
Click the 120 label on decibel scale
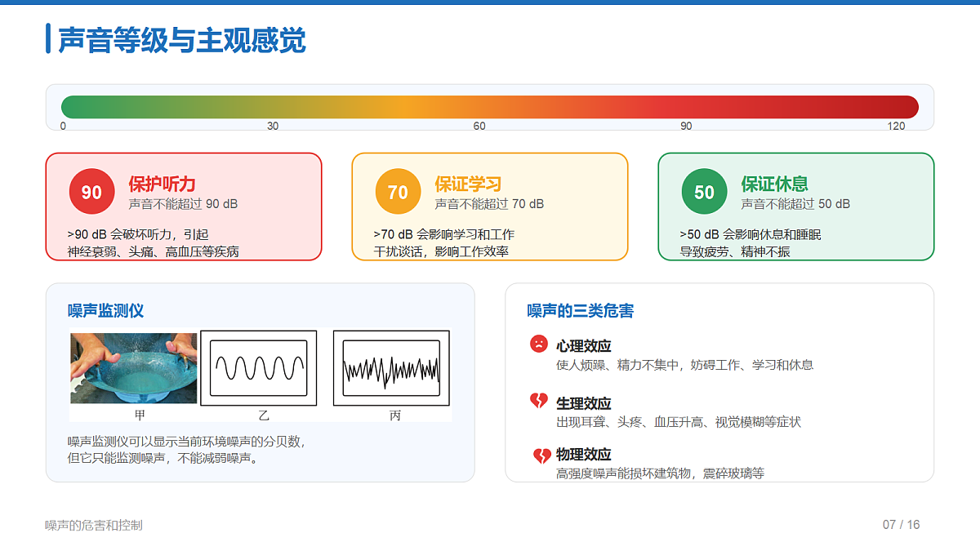tap(897, 126)
